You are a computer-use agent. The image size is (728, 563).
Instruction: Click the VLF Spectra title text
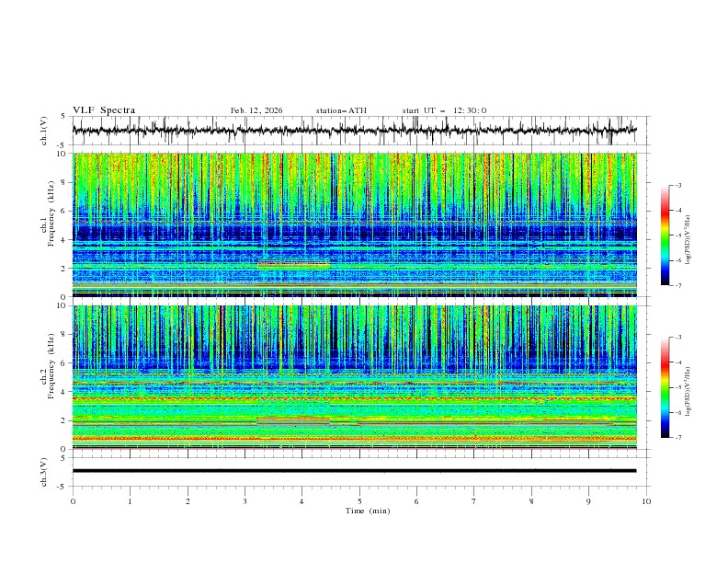click(x=104, y=110)
